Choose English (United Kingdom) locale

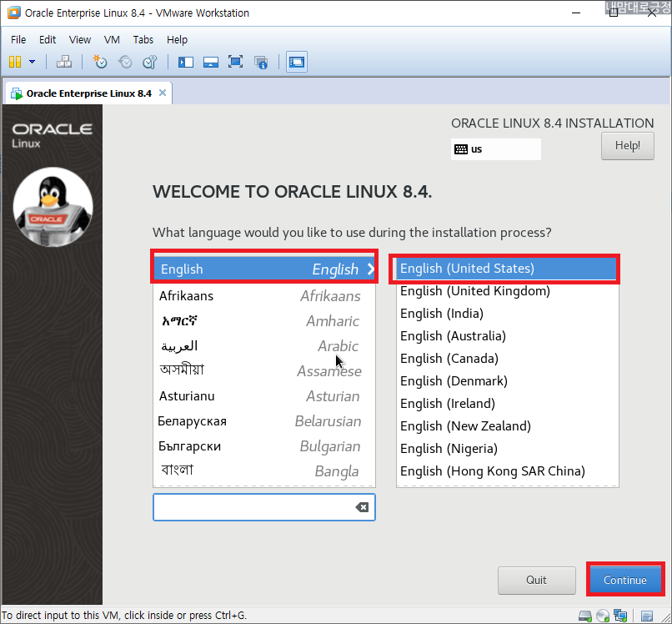(508, 291)
